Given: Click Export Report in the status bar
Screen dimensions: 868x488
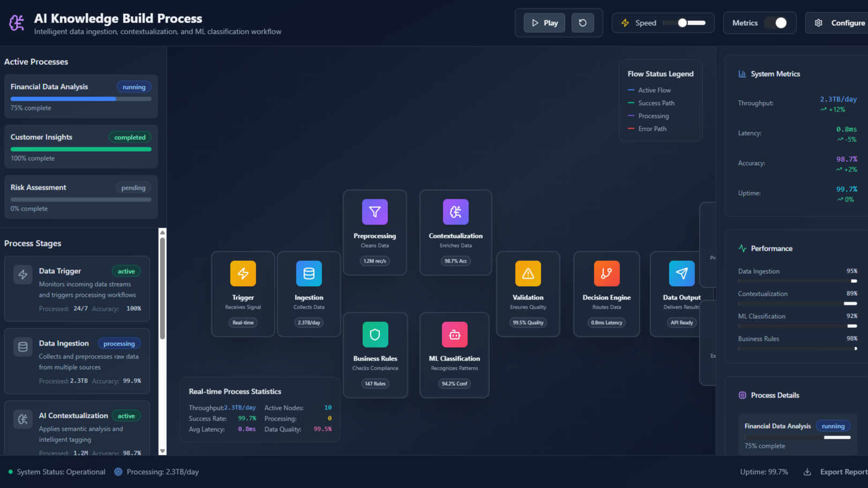Looking at the screenshot, I should pos(836,472).
